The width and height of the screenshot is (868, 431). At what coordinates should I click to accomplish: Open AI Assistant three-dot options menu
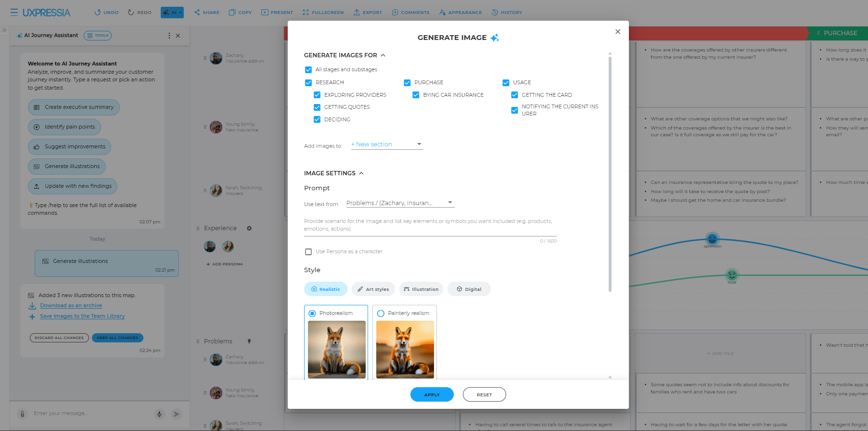(169, 36)
